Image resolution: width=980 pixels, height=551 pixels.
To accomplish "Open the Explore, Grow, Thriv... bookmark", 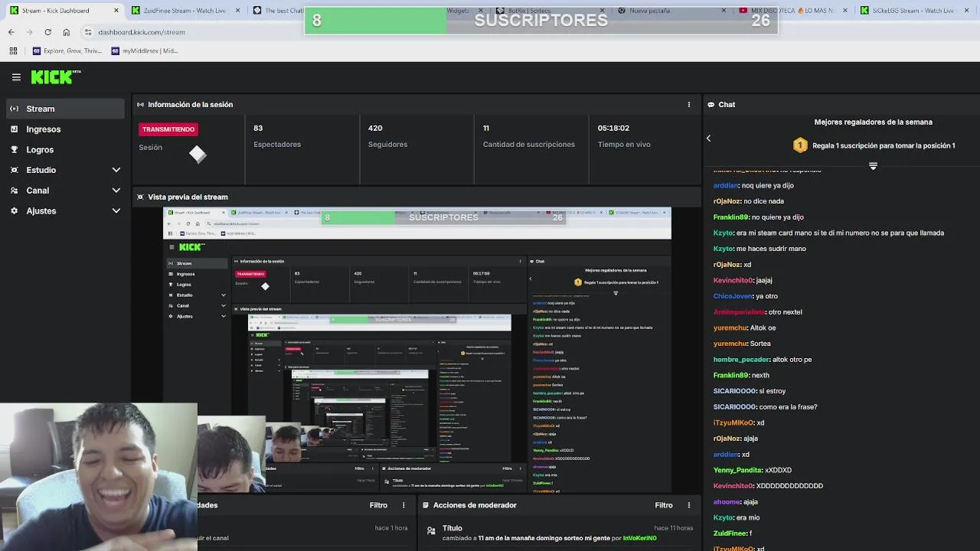I will (67, 51).
